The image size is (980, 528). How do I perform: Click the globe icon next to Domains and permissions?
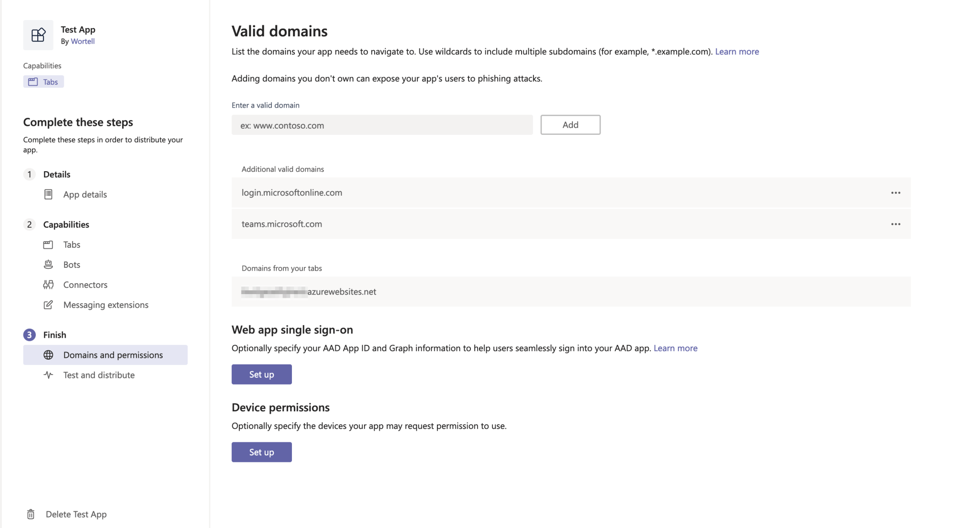point(48,355)
